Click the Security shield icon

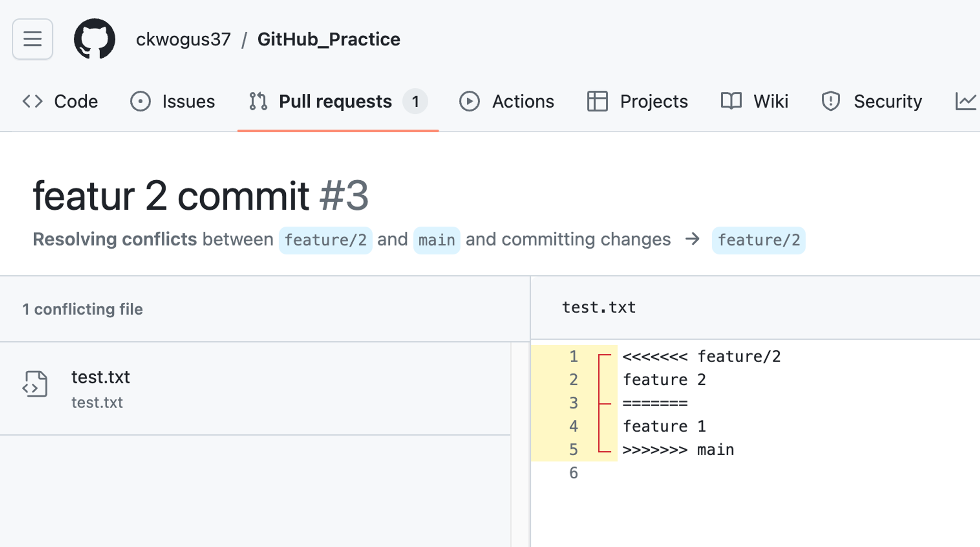point(829,101)
